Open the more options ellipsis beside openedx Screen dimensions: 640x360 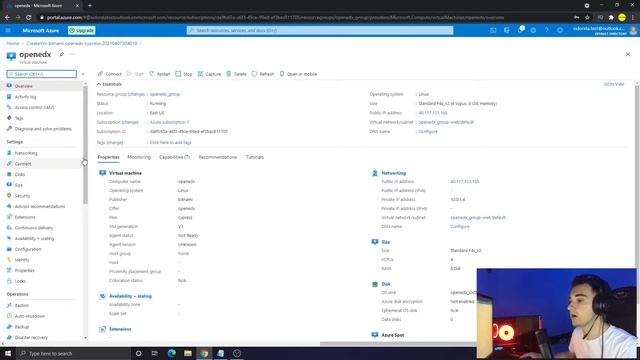tap(72, 54)
